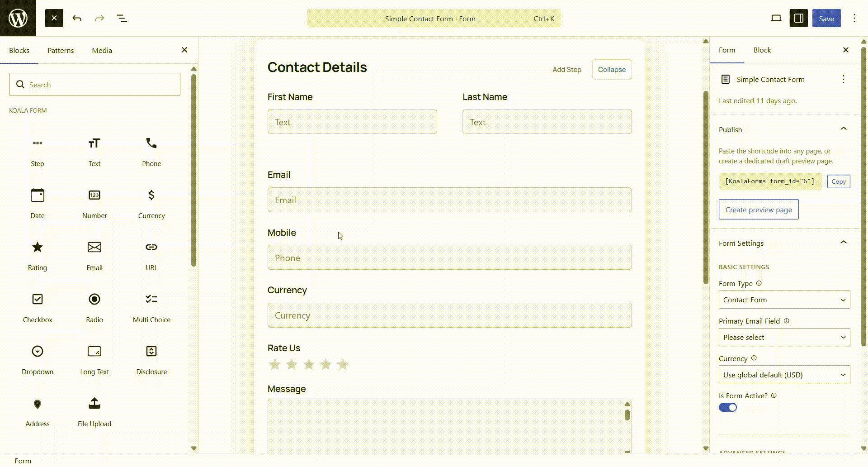Set rating to the fifth star

coord(343,364)
